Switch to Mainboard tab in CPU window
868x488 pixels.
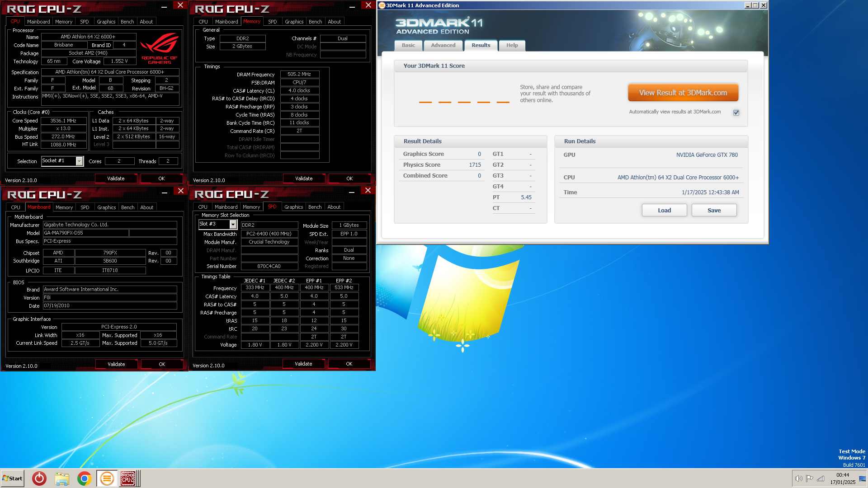pyautogui.click(x=38, y=22)
